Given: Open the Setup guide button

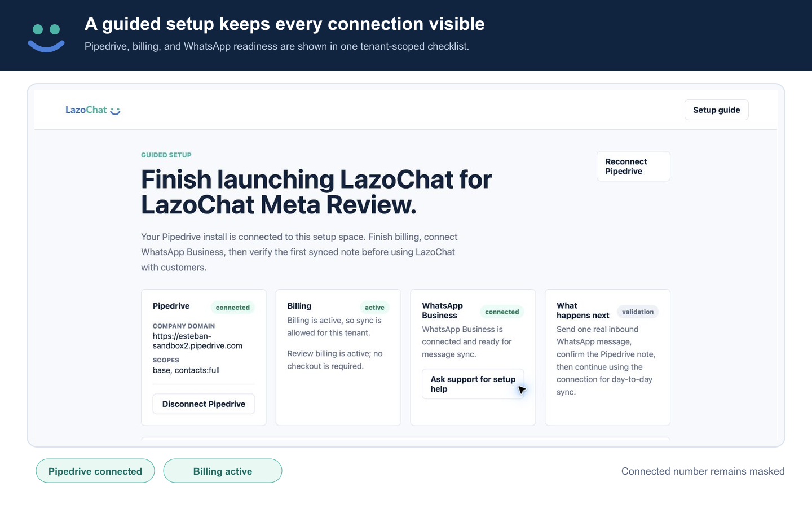Looking at the screenshot, I should tap(716, 110).
